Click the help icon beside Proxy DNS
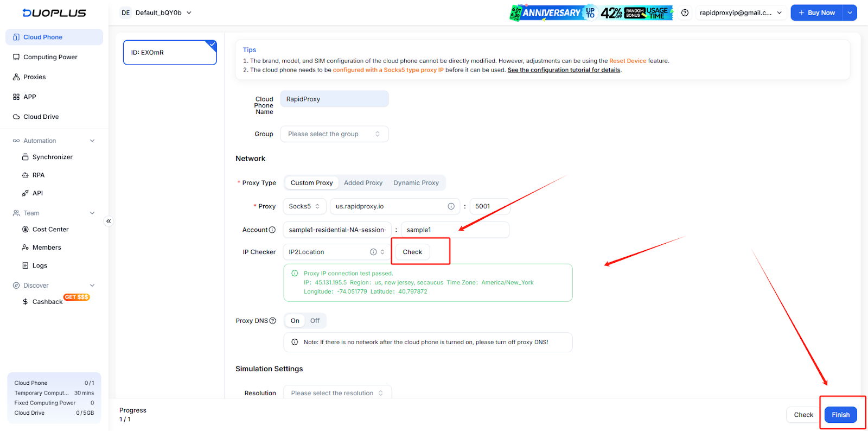Image resolution: width=868 pixels, height=431 pixels. pos(273,321)
